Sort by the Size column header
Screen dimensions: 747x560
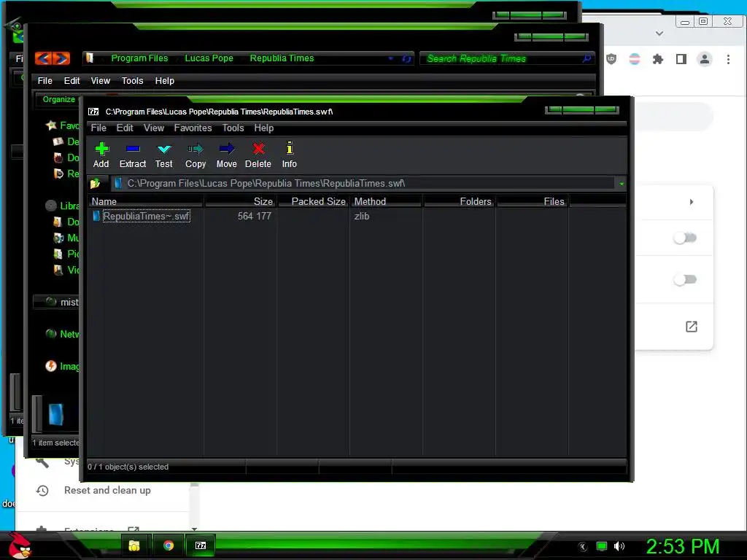240,201
